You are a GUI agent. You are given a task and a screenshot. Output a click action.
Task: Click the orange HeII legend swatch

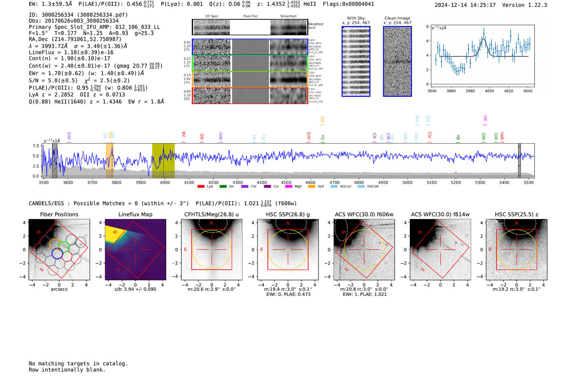(311, 186)
